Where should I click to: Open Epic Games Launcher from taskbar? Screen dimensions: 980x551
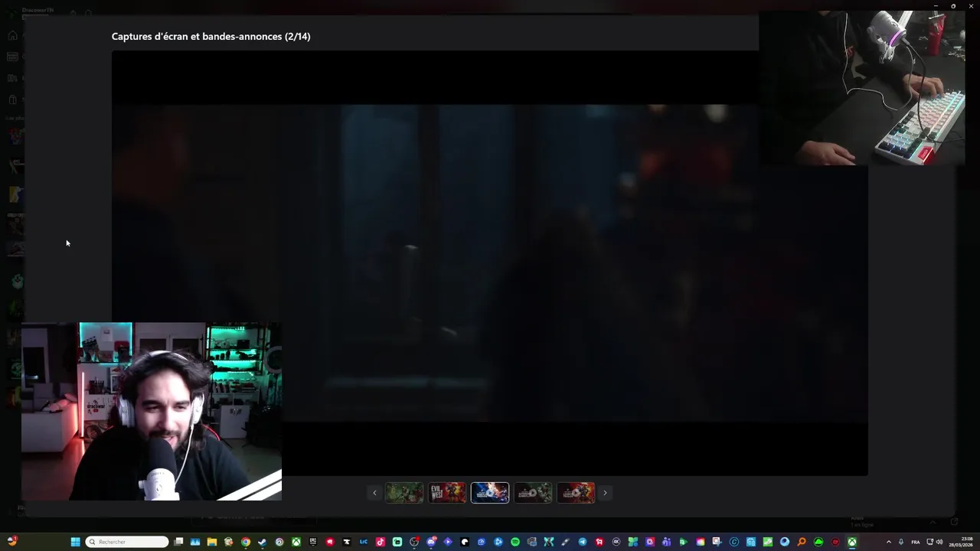point(313,542)
